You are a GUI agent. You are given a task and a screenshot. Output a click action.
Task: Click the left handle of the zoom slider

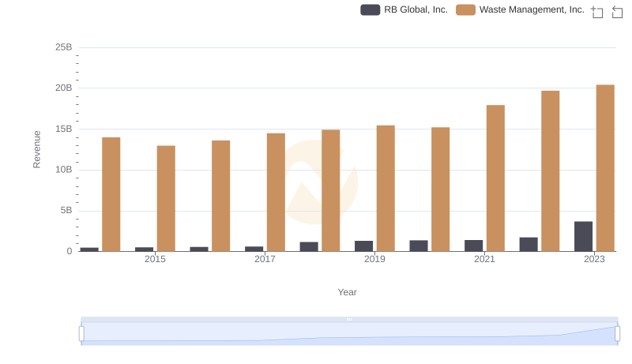click(x=81, y=333)
